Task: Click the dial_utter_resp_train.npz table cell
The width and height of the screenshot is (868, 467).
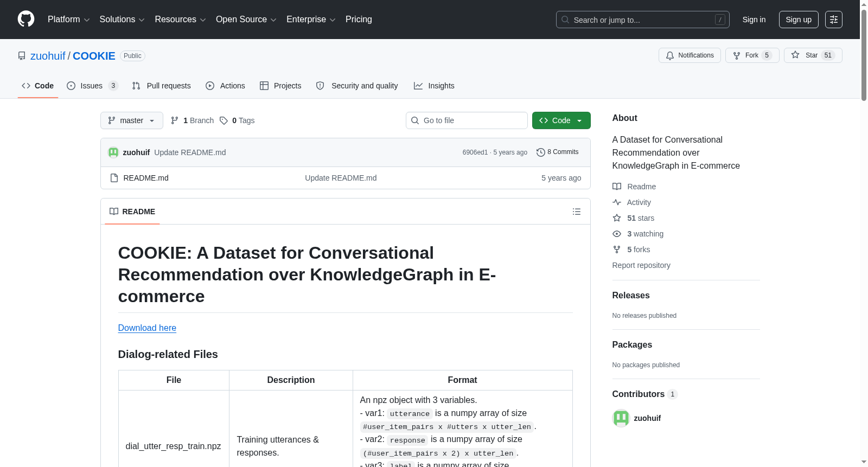Action: coord(174,446)
